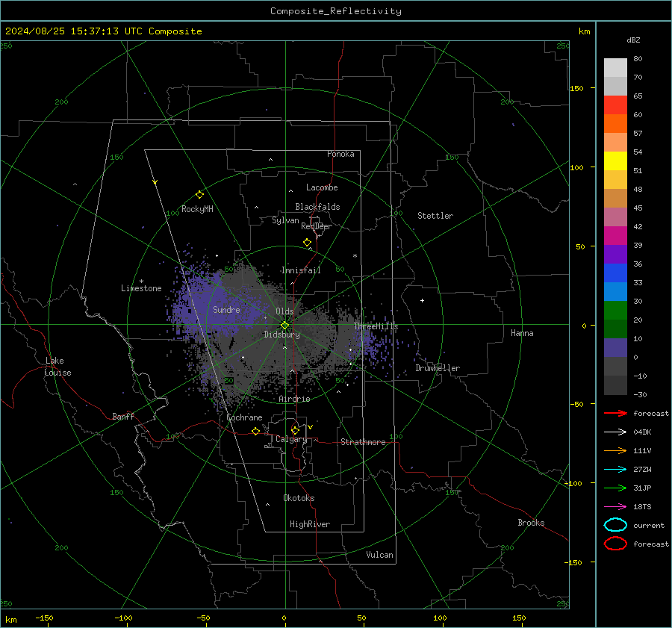Click the asterisk marker east of Innisfail

[355, 256]
